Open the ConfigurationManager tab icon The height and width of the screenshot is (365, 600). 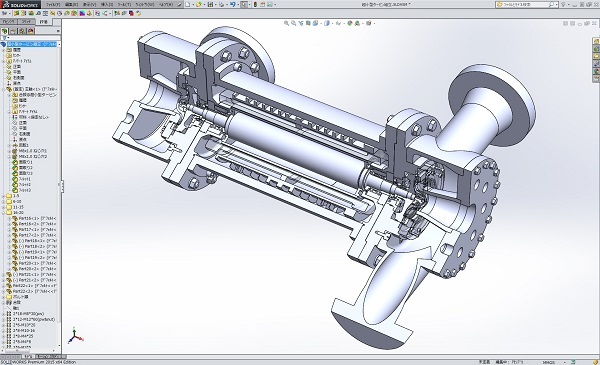tap(22, 31)
